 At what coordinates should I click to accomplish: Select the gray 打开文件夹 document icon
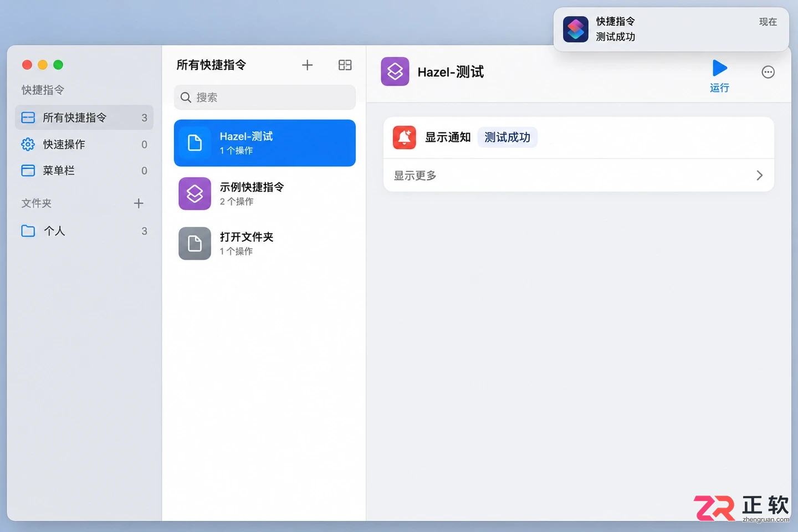(195, 243)
